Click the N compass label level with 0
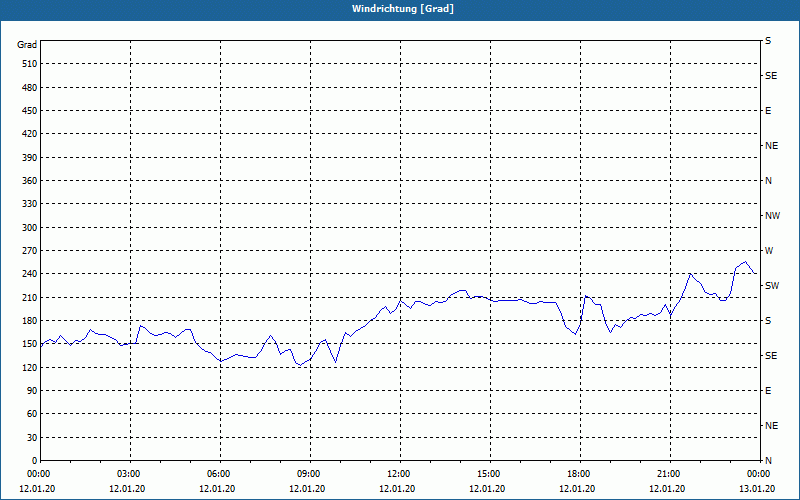This screenshot has height=500, width=800. pyautogui.click(x=768, y=461)
